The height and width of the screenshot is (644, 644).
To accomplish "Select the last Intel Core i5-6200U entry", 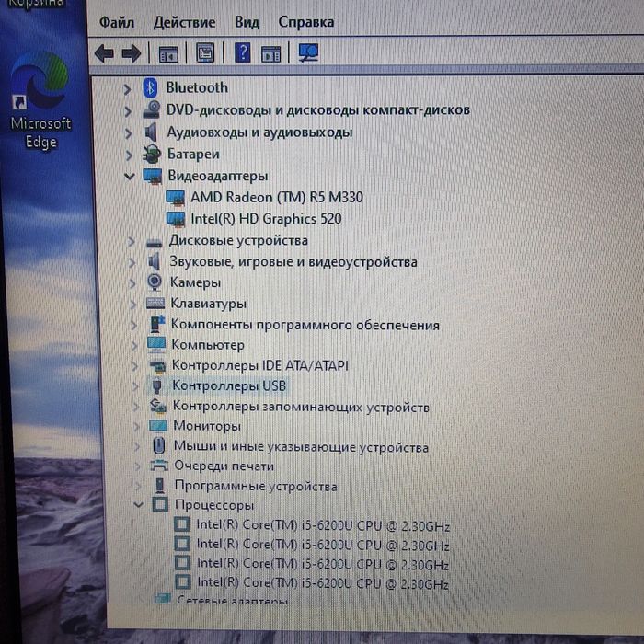I will point(323,582).
